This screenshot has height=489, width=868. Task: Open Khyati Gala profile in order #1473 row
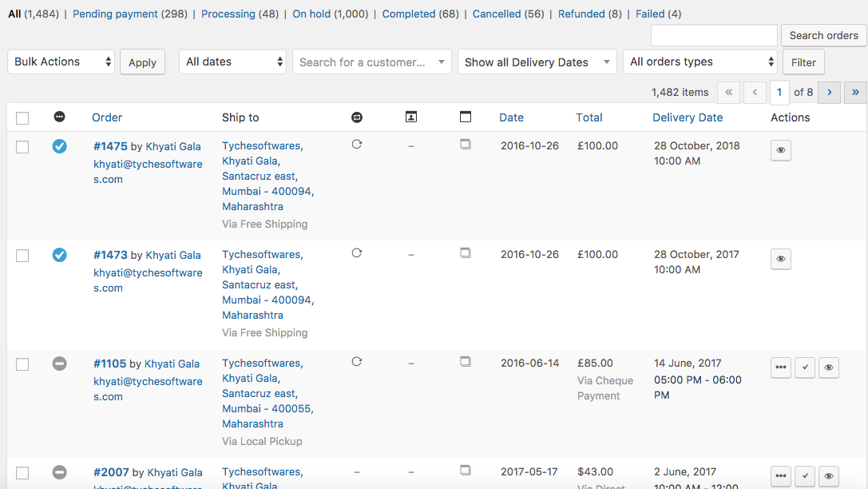pyautogui.click(x=173, y=255)
